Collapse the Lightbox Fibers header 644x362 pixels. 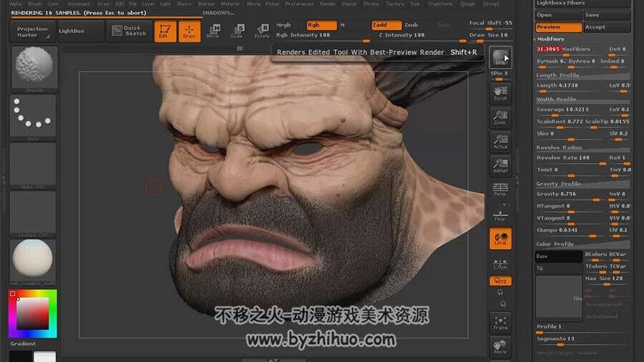pyautogui.click(x=582, y=4)
